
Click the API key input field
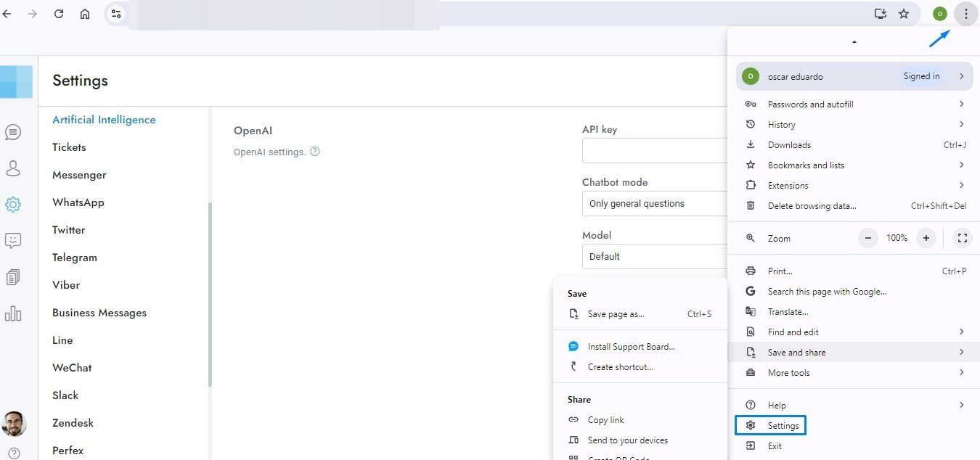(654, 151)
